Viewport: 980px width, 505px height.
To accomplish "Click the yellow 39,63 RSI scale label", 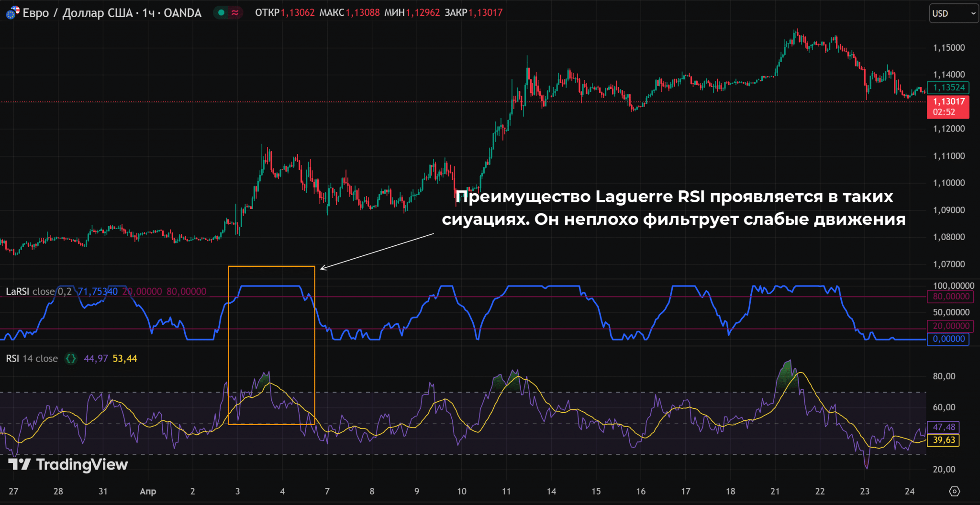I will [943, 440].
